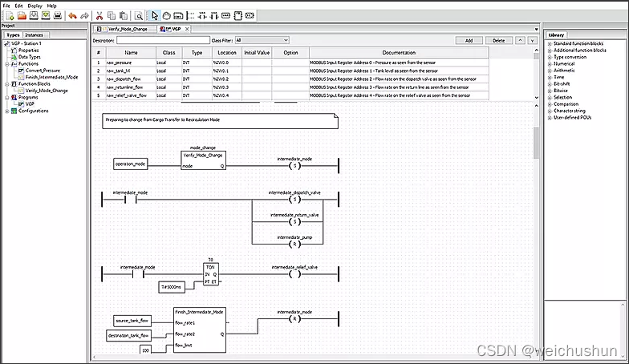The width and height of the screenshot is (629, 364).
Task: Select the Verify_Mode_Change block in diagram
Action: [204, 160]
